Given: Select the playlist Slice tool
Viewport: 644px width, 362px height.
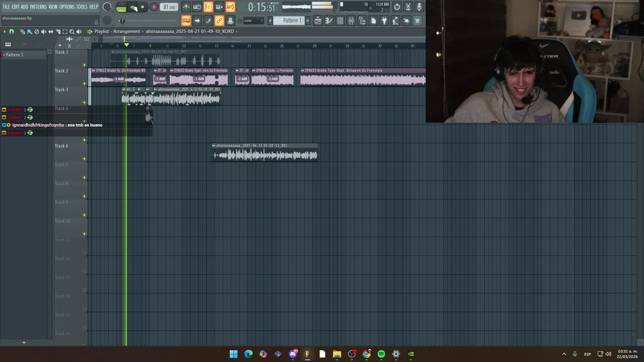Looking at the screenshot, I should [x=57, y=32].
